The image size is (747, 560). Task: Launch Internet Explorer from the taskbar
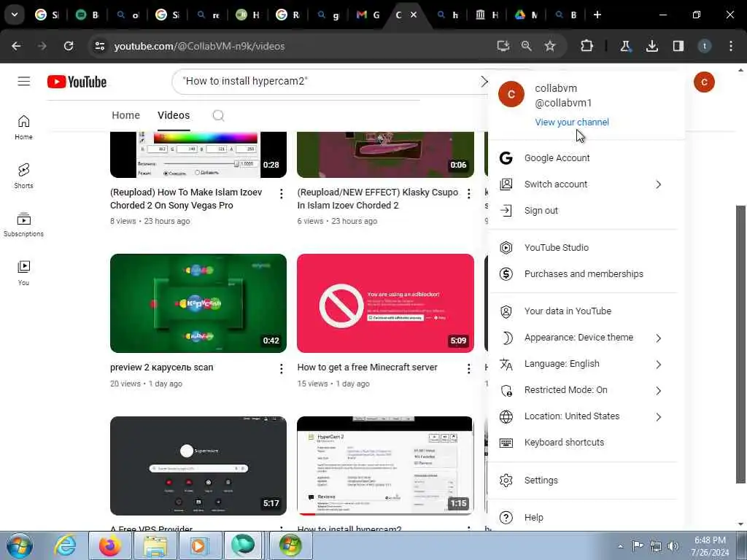point(65,545)
